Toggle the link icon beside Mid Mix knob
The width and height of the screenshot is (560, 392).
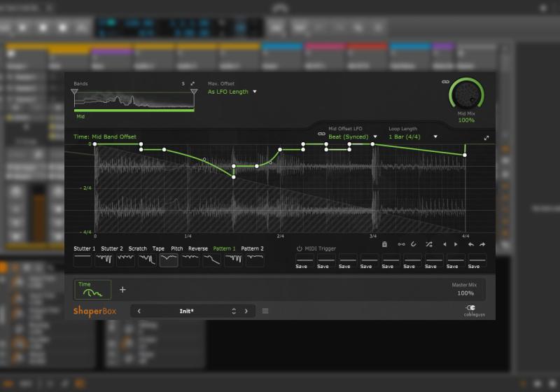tap(444, 82)
